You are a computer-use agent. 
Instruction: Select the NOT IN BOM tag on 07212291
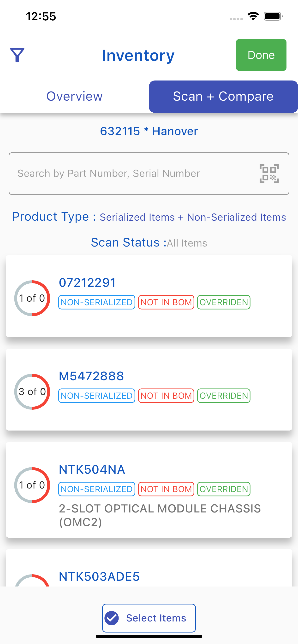tap(166, 302)
